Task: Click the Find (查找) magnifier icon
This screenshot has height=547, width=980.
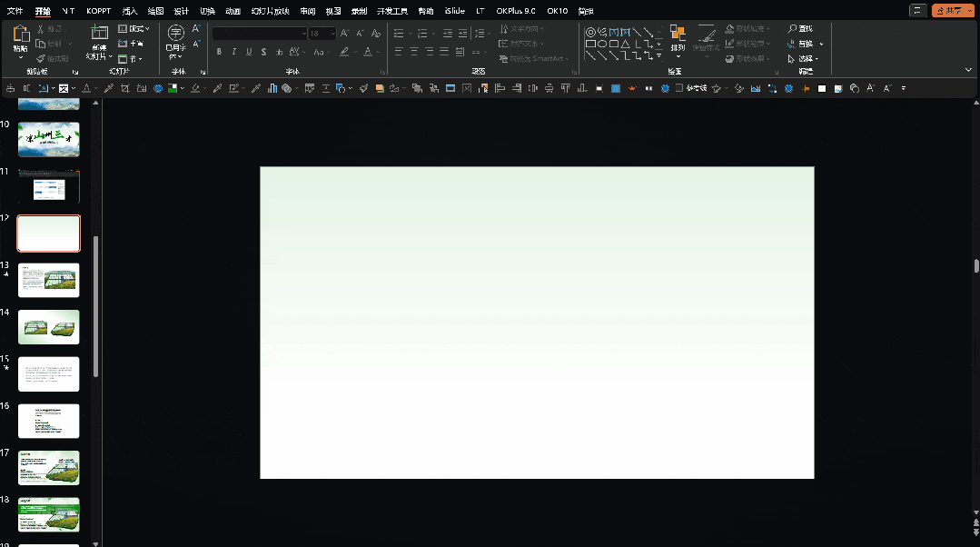Action: tap(793, 29)
